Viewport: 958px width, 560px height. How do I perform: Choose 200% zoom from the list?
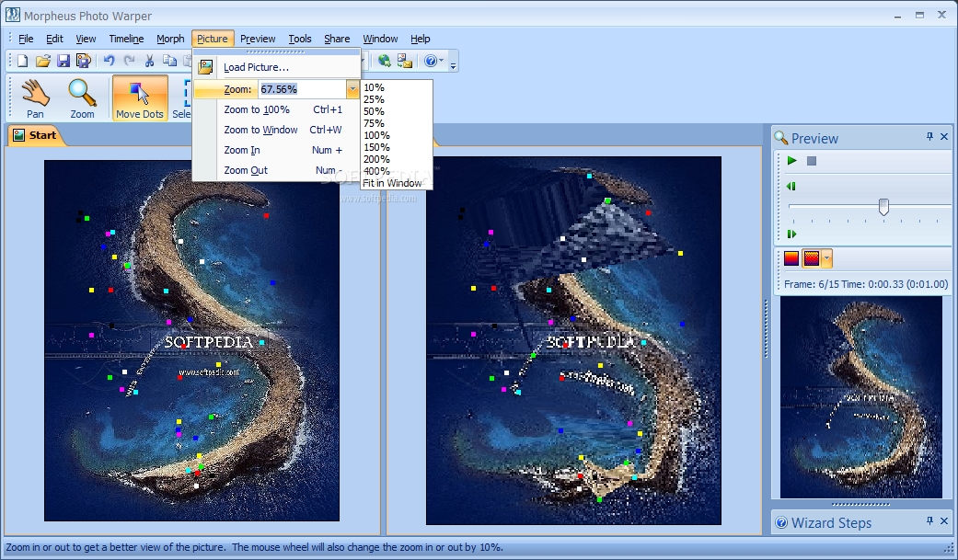376,159
